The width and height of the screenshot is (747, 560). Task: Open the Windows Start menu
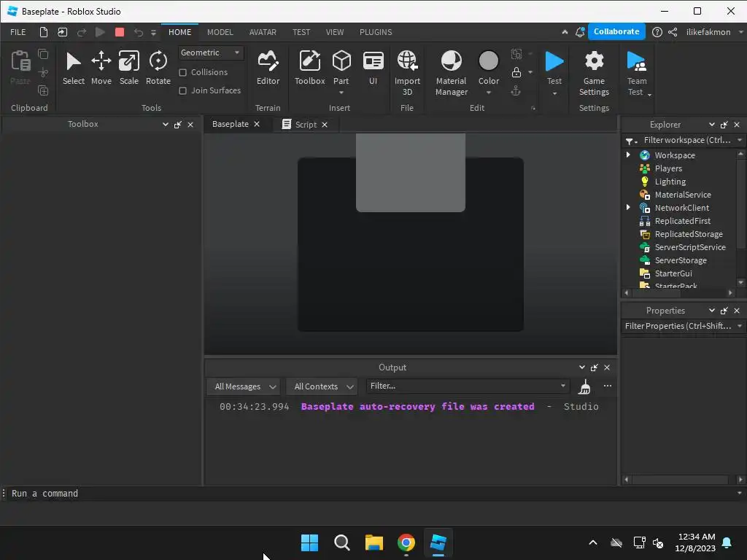(x=309, y=542)
